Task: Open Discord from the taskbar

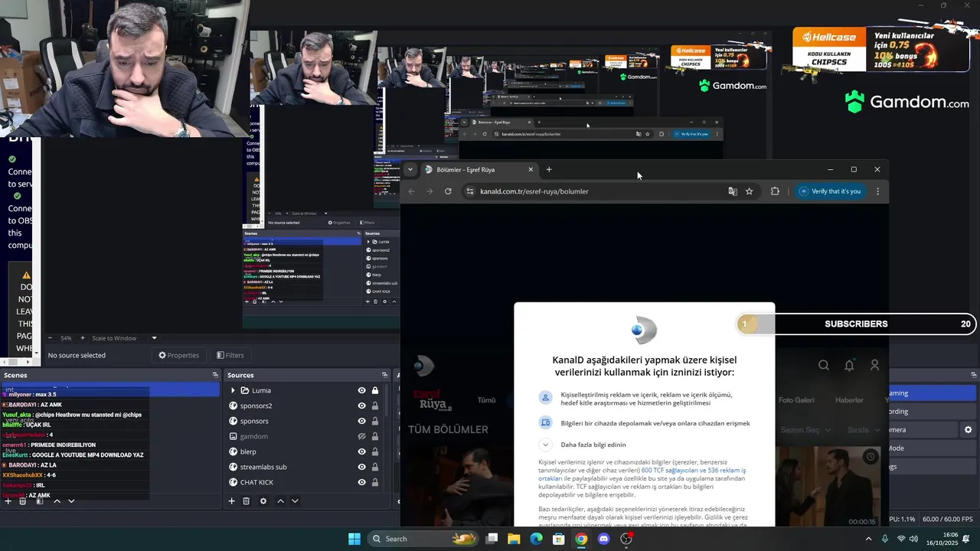Action: pyautogui.click(x=603, y=539)
